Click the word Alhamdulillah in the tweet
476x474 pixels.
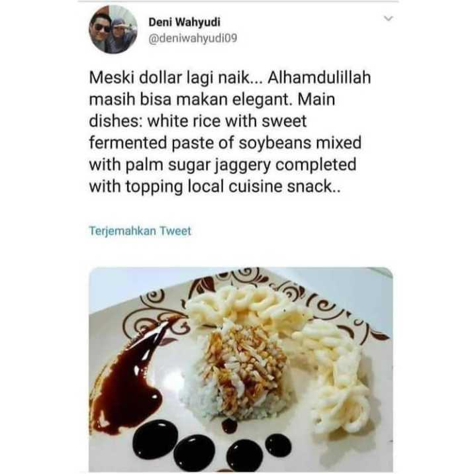point(319,77)
